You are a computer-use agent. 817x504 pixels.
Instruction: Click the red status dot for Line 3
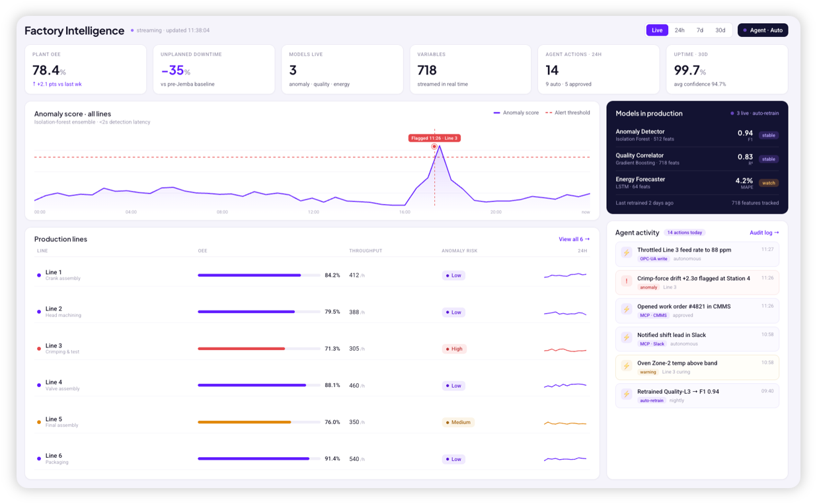[39, 349]
